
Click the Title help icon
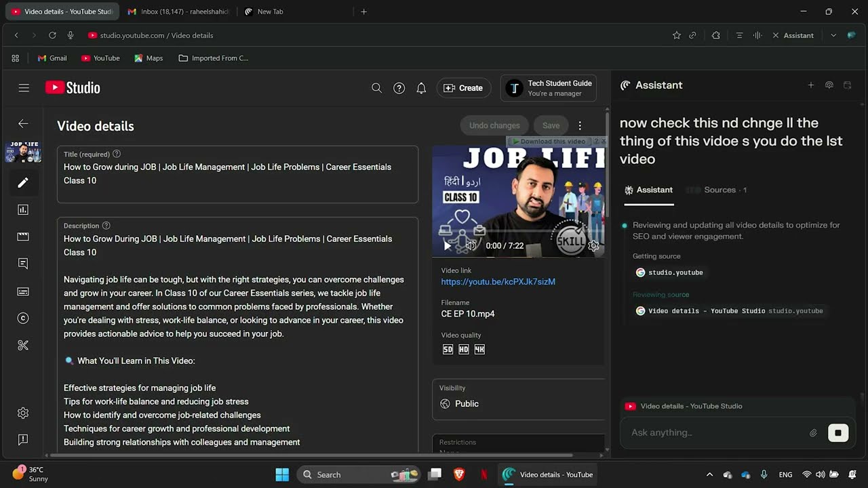pos(117,154)
